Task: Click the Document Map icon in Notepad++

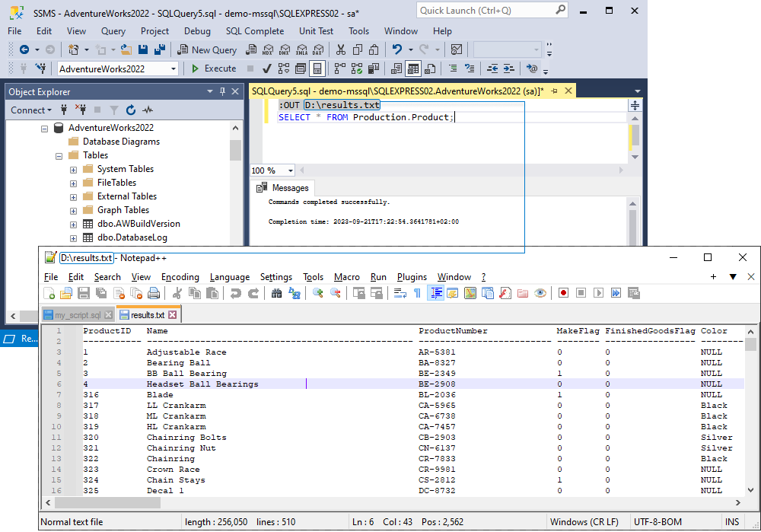Action: [470, 293]
